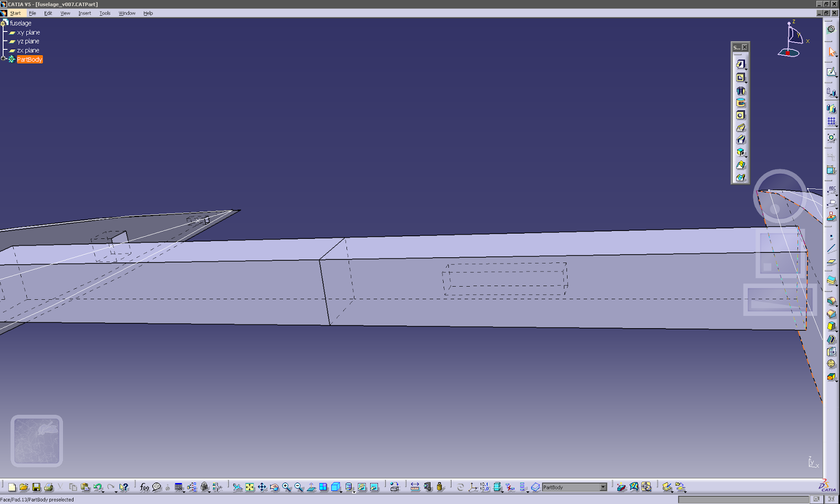Image resolution: width=840 pixels, height=504 pixels.
Task: Click the Select arrow tool
Action: tap(832, 51)
